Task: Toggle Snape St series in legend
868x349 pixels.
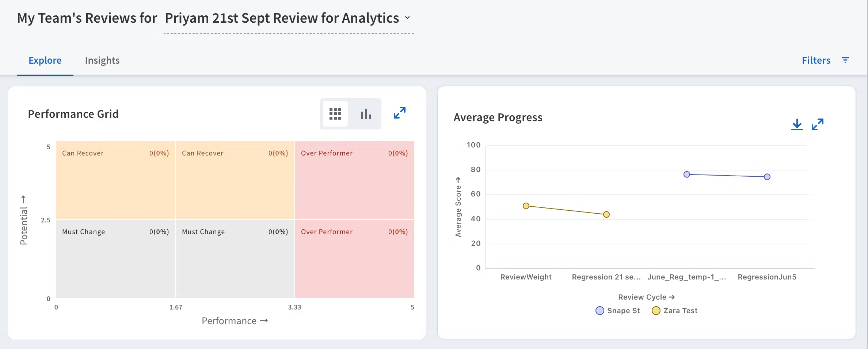Action: (x=623, y=311)
